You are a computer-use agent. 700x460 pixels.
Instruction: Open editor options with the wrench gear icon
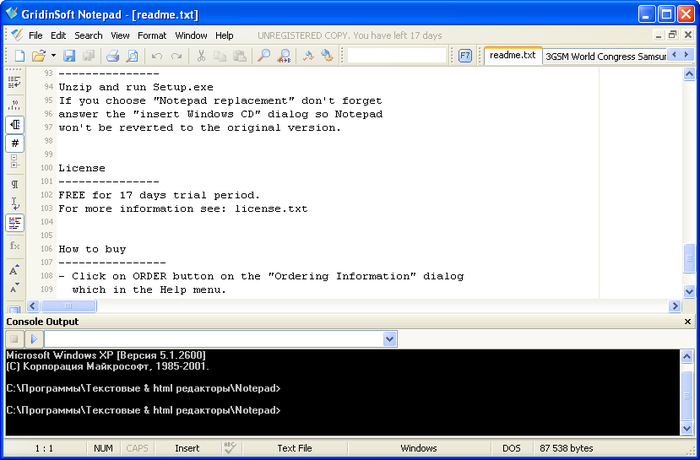point(327,56)
